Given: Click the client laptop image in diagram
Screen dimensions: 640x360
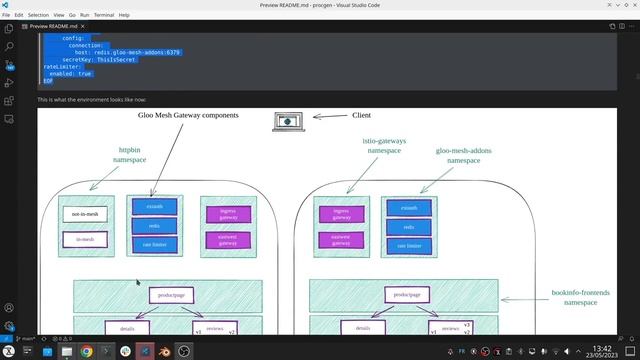Looking at the screenshot, I should pyautogui.click(x=289, y=122).
